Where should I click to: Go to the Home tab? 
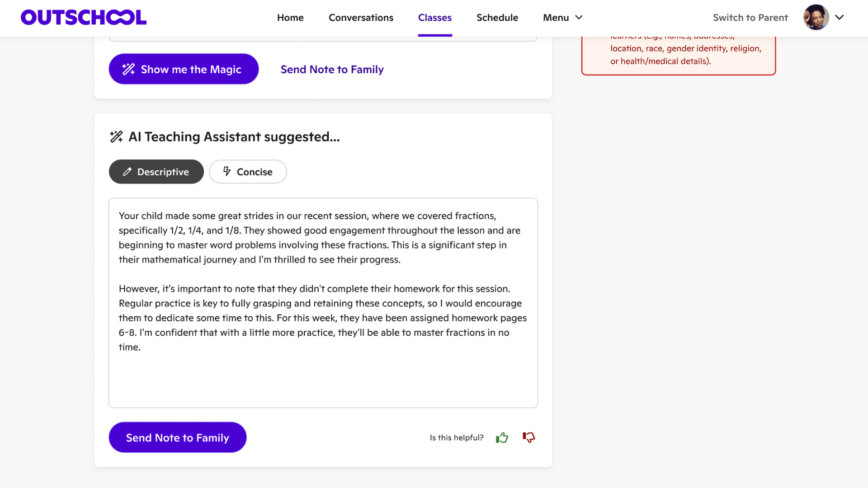[290, 18]
